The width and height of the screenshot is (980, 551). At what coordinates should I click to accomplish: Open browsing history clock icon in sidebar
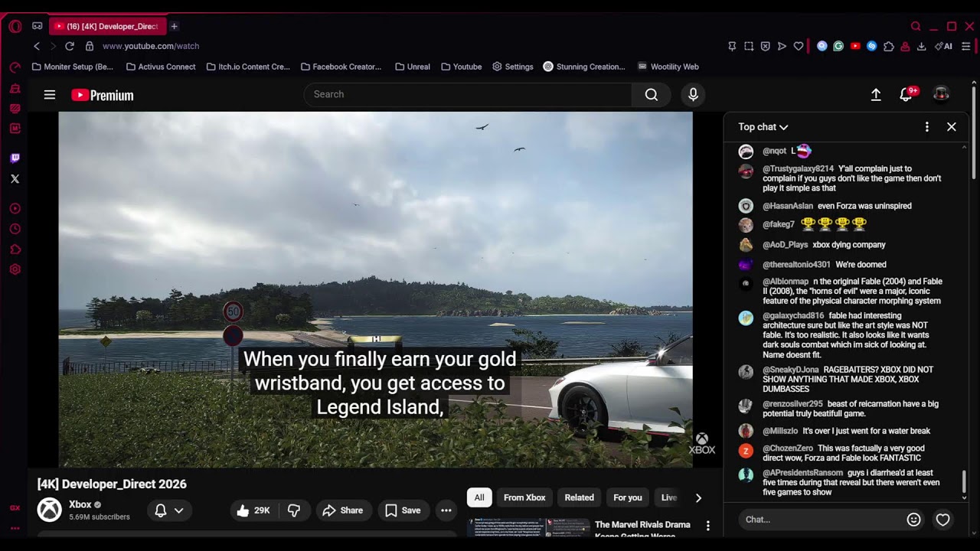point(15,229)
